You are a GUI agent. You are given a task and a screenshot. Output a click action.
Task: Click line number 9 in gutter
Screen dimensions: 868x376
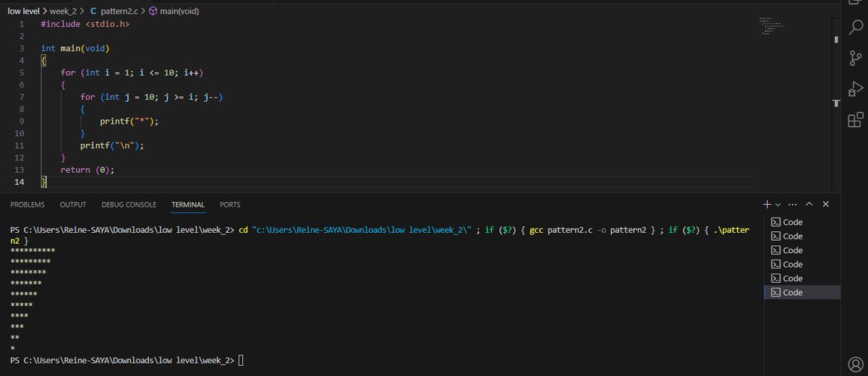[x=22, y=121]
